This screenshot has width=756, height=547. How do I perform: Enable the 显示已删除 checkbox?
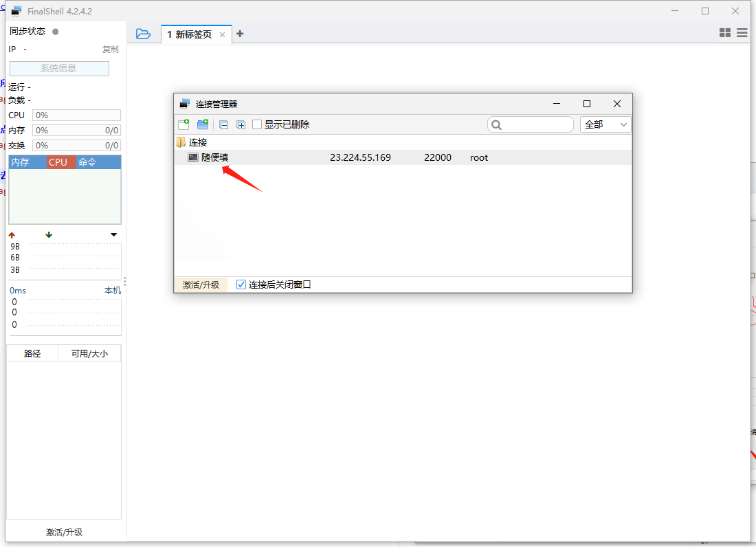tap(257, 124)
